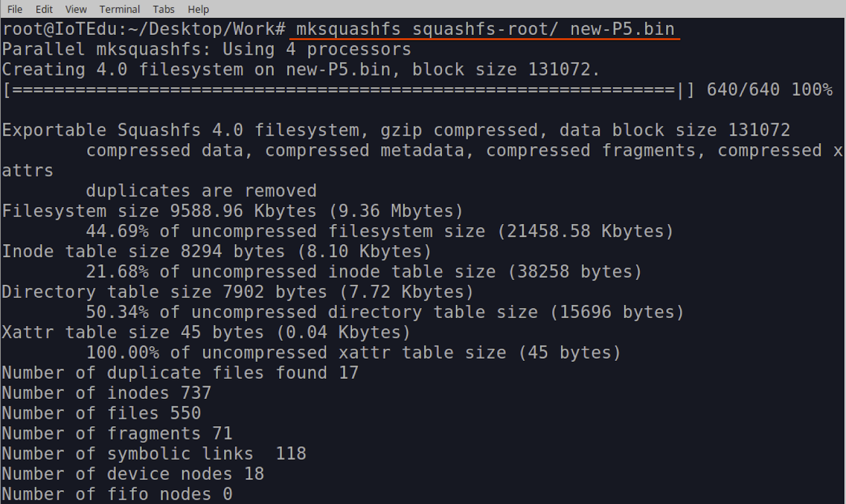Click the mksquashfs progress bar line
This screenshot has height=504, width=846.
(x=344, y=90)
